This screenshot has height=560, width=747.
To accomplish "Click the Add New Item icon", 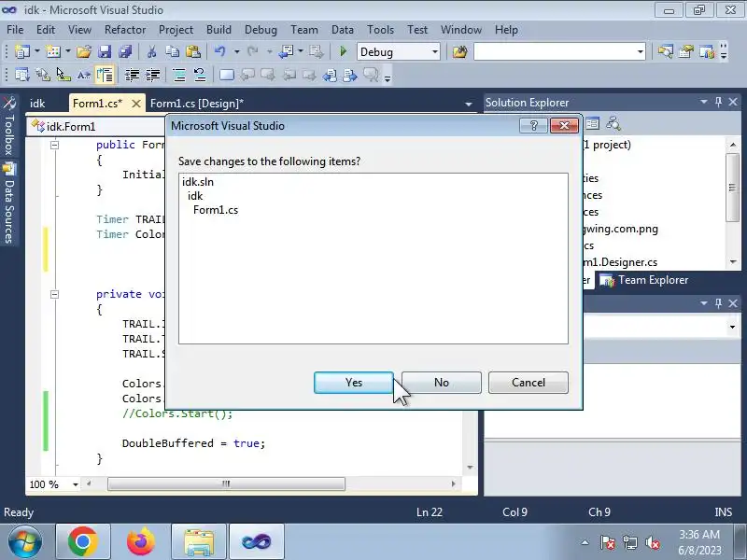I will (x=53, y=51).
